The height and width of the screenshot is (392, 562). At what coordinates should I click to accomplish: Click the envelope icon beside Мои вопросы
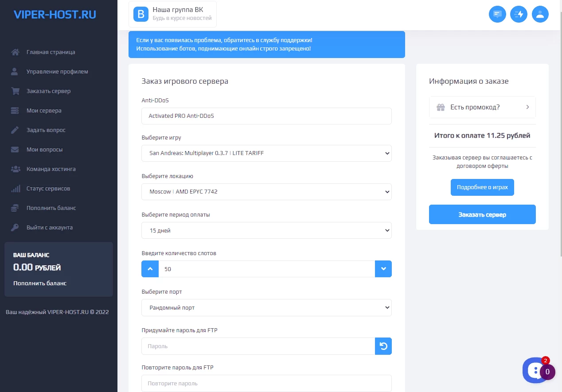click(16, 150)
